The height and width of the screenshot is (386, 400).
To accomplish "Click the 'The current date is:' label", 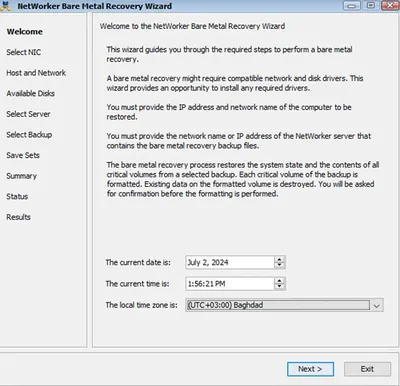I will coord(138,263).
